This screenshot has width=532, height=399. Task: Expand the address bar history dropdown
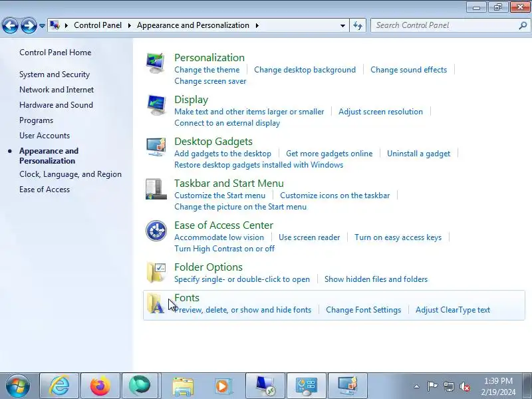[342, 26]
